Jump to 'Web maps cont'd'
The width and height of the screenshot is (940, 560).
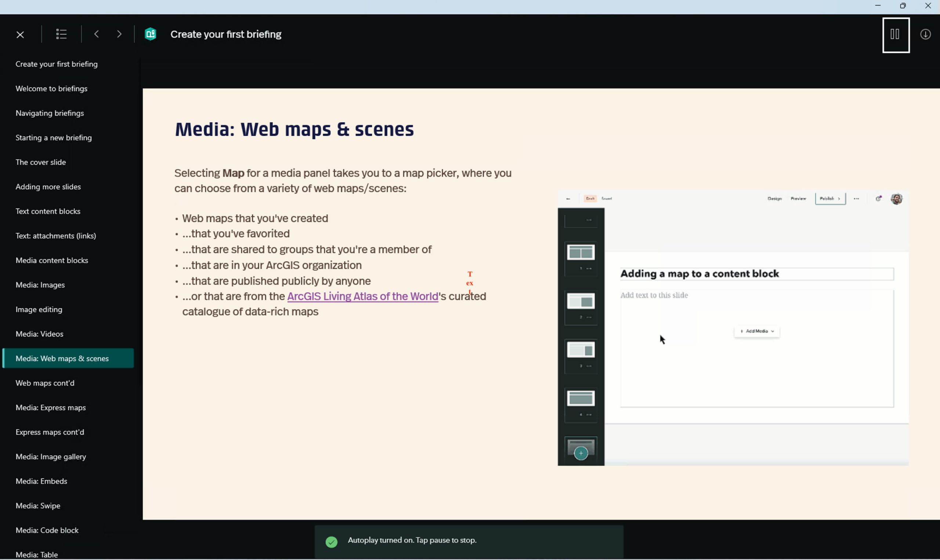45,383
